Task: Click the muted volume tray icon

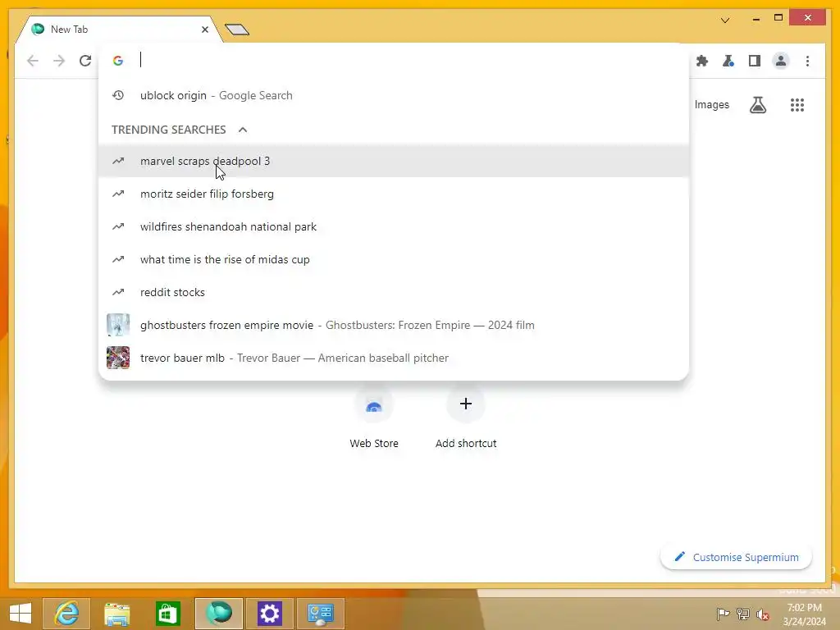Action: (x=763, y=614)
